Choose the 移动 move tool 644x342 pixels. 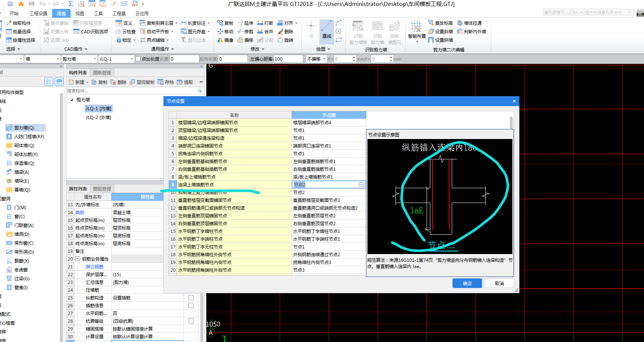[226, 31]
